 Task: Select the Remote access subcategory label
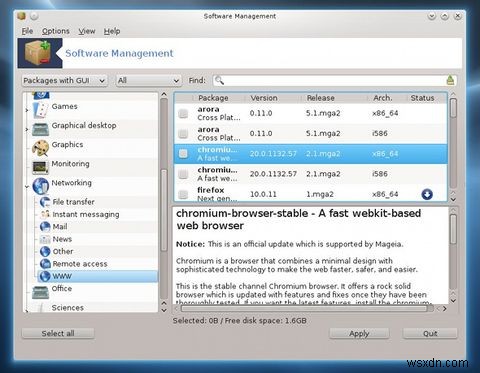[80, 264]
